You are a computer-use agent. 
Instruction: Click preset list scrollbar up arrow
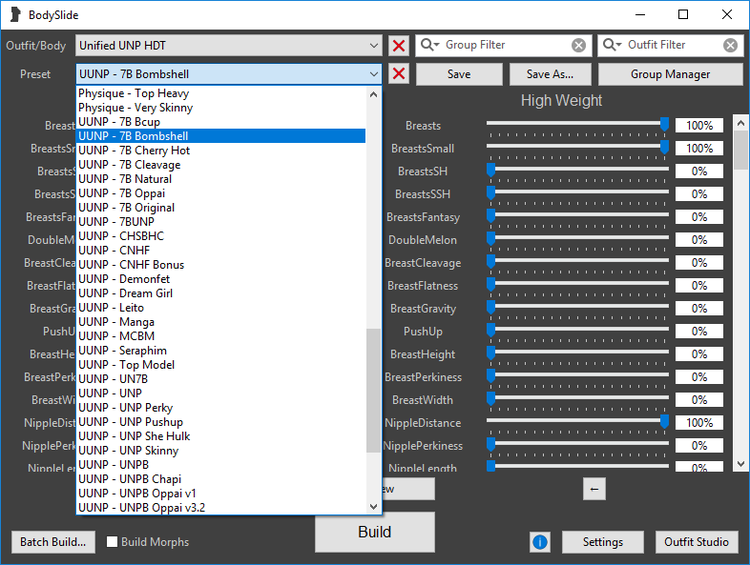(x=374, y=95)
